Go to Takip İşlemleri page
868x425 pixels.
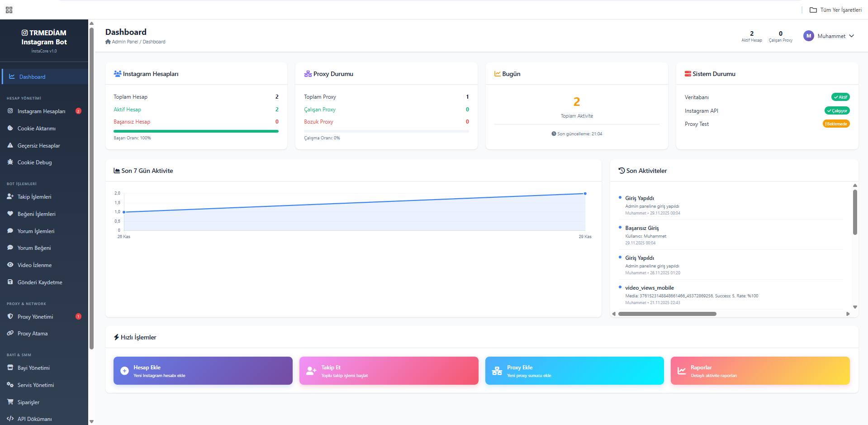(34, 197)
